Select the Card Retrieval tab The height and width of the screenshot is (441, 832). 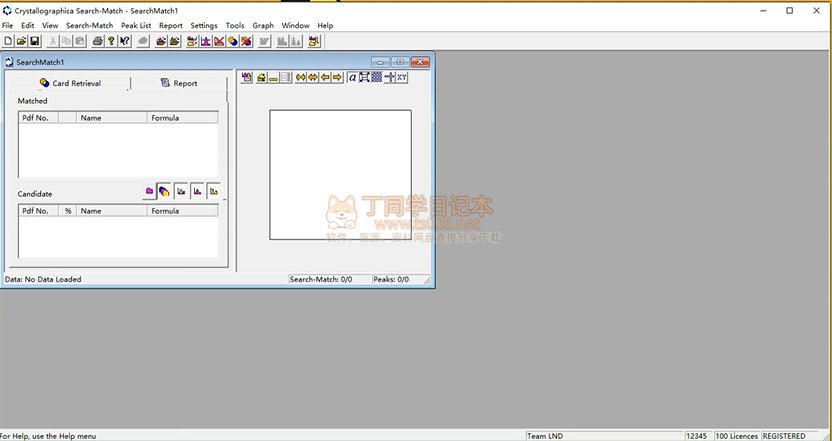[71, 83]
